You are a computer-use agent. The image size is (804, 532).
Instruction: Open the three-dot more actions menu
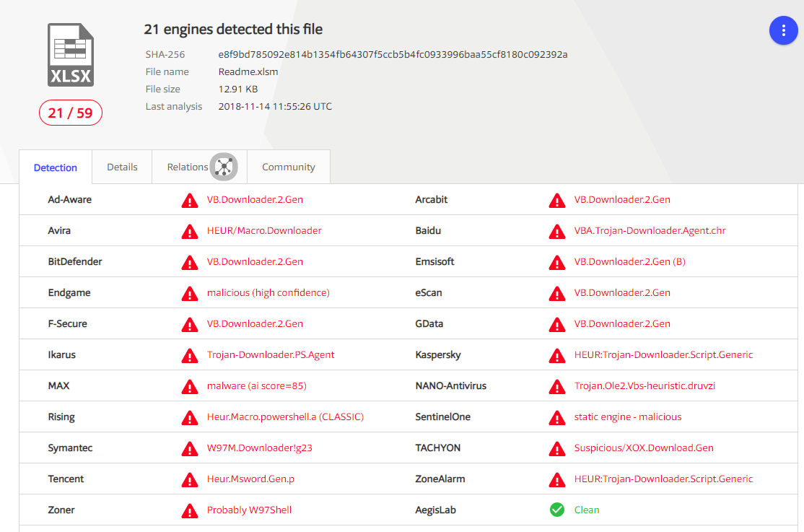click(x=783, y=30)
